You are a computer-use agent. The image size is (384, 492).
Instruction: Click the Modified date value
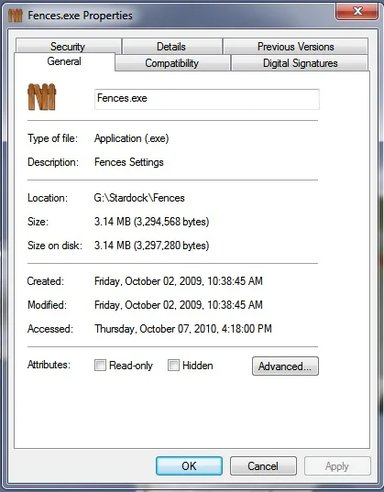[x=178, y=305]
